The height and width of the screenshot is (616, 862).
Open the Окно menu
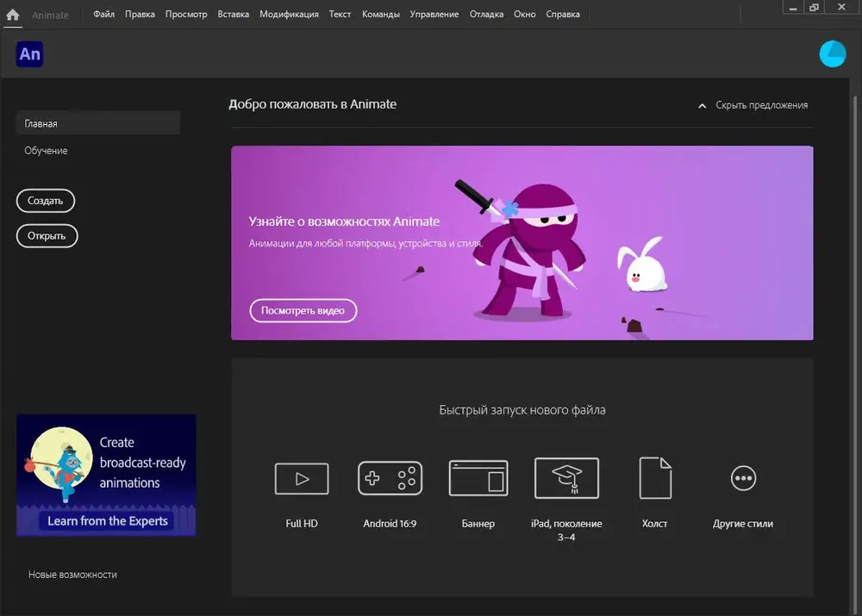(x=524, y=15)
